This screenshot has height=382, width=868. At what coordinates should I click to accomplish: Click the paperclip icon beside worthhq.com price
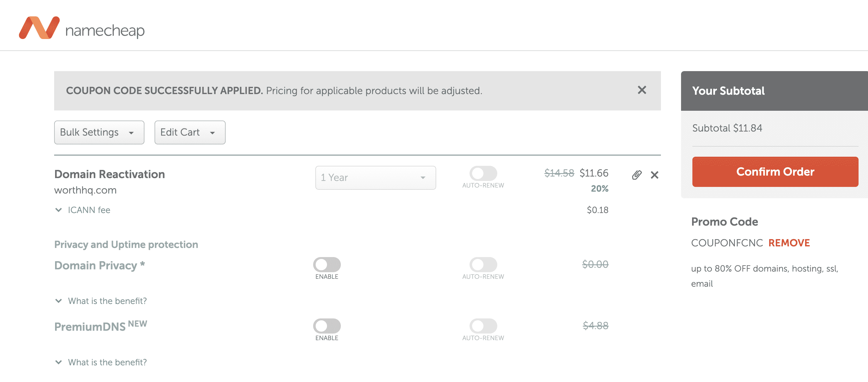coord(636,175)
